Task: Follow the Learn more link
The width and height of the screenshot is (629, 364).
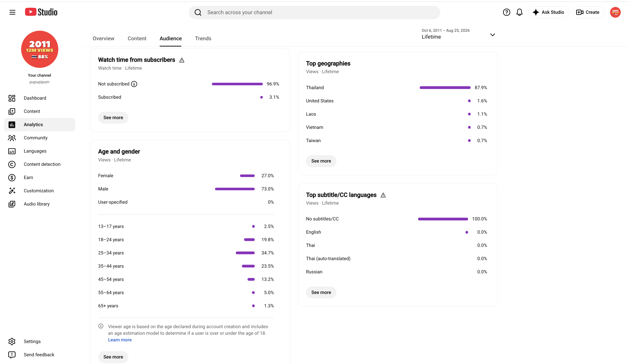Action: tap(120, 340)
